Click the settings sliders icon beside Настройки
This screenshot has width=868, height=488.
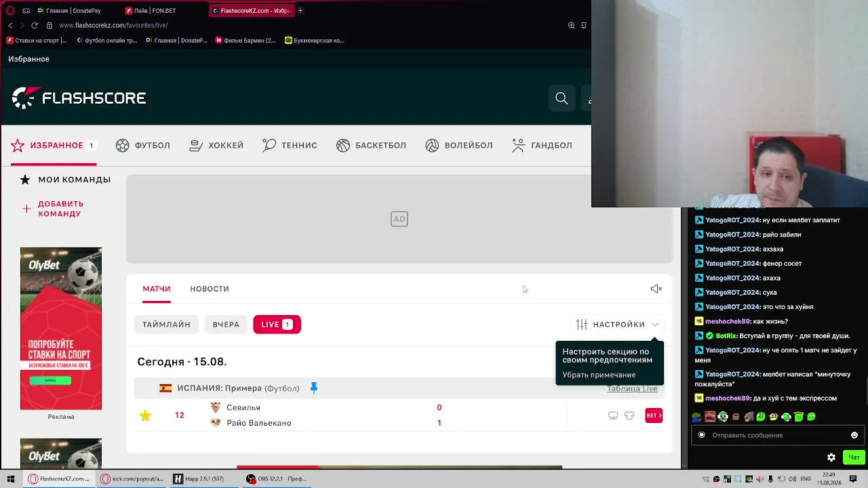(582, 325)
